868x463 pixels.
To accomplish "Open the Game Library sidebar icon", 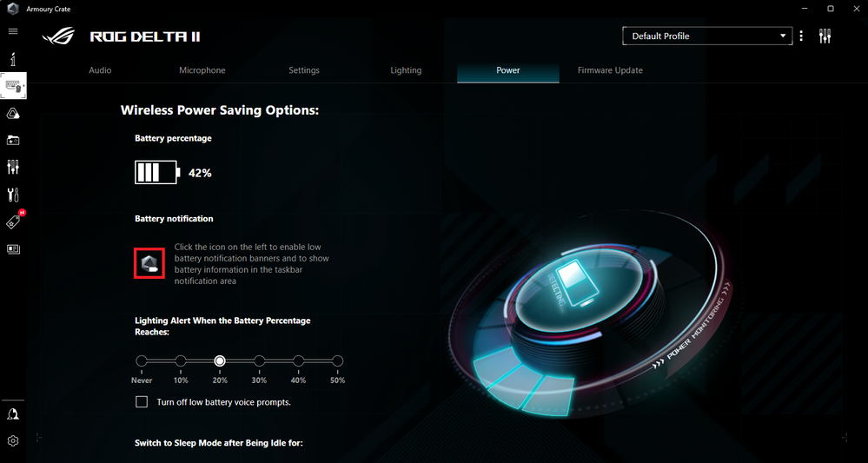I will click(13, 141).
